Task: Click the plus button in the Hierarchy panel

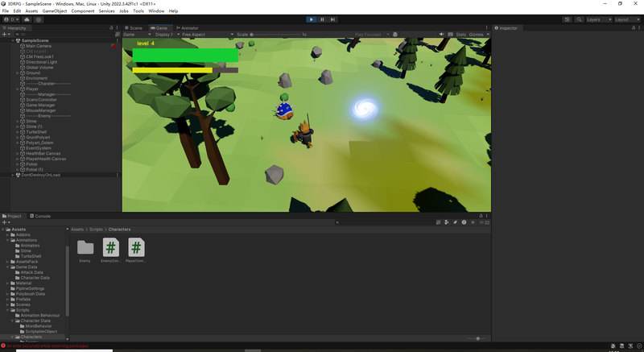Action: tap(5, 35)
